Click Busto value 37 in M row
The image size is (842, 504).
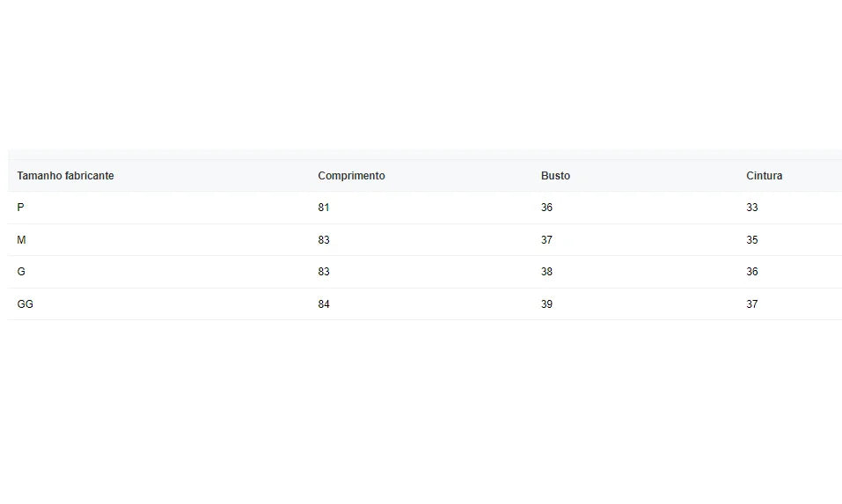[546, 240]
